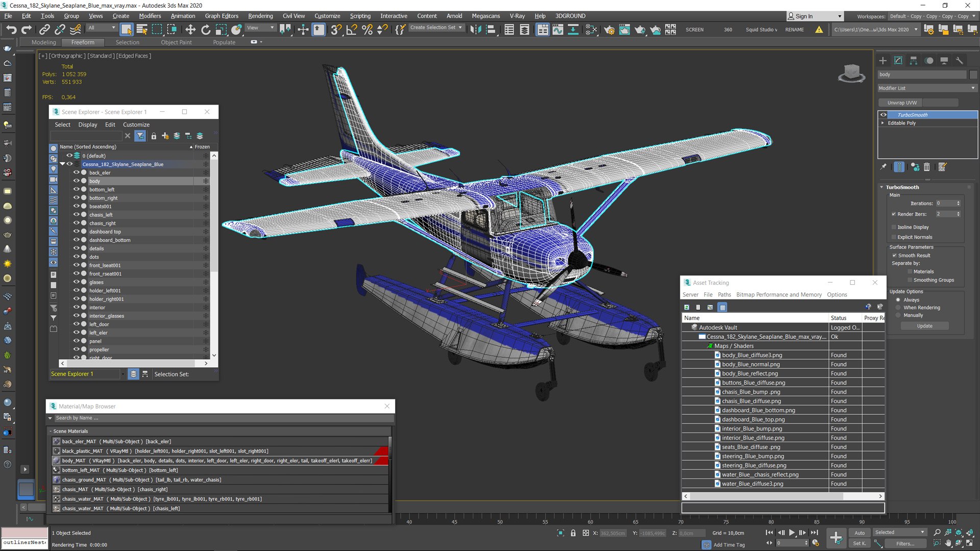The image size is (980, 551).
Task: Switch to the Modeling ribbon tab
Action: [43, 42]
